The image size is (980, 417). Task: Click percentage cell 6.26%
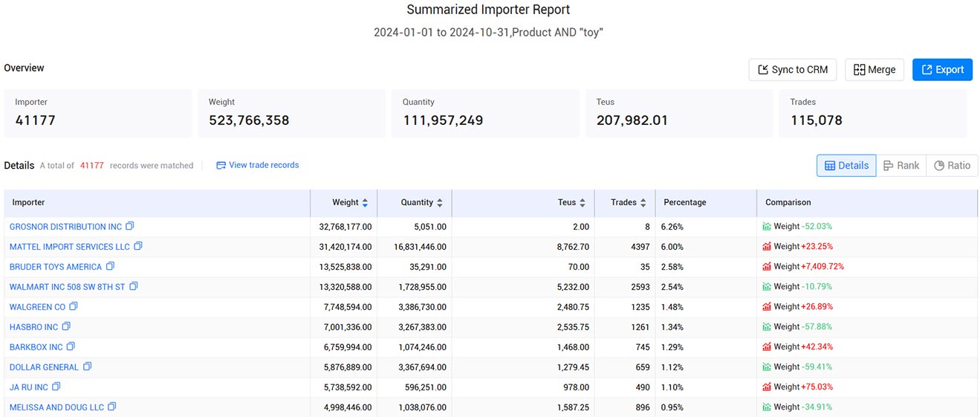tap(672, 227)
